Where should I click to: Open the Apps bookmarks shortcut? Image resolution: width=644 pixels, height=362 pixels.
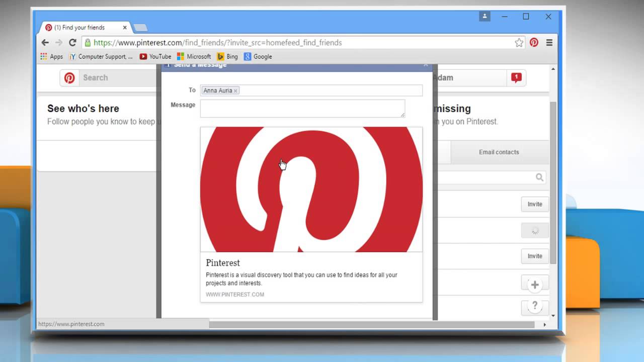pos(51,56)
